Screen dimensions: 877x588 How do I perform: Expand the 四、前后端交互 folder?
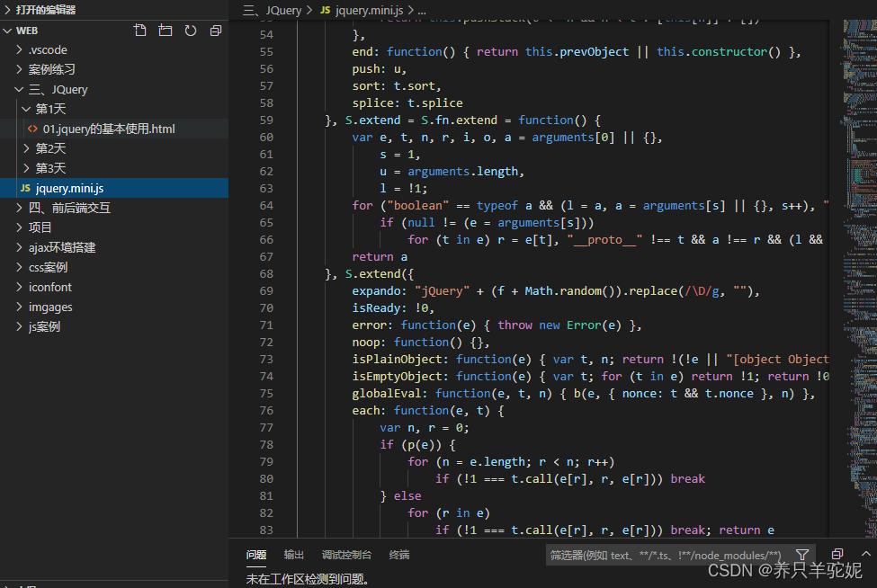tap(20, 208)
